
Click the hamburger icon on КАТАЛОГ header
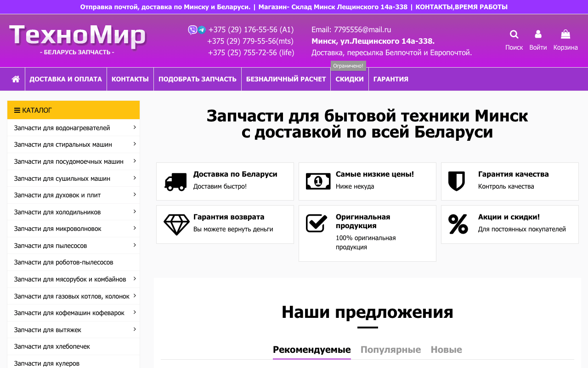point(17,110)
